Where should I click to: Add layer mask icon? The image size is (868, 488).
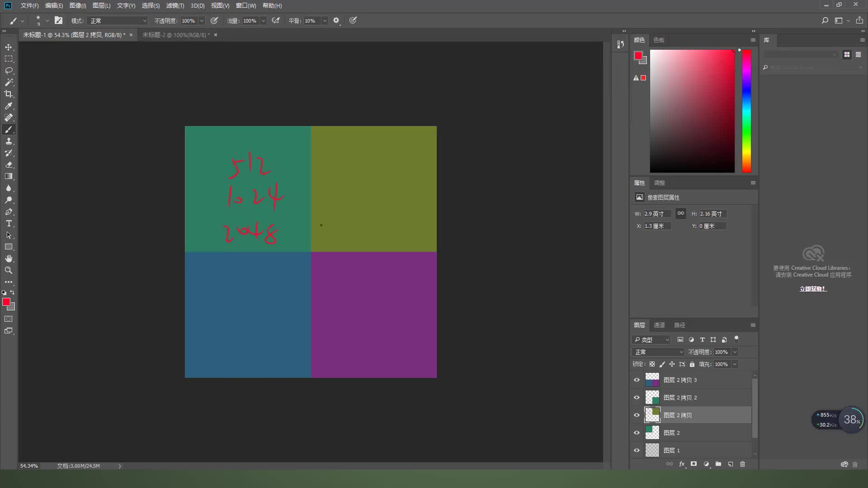(x=694, y=464)
